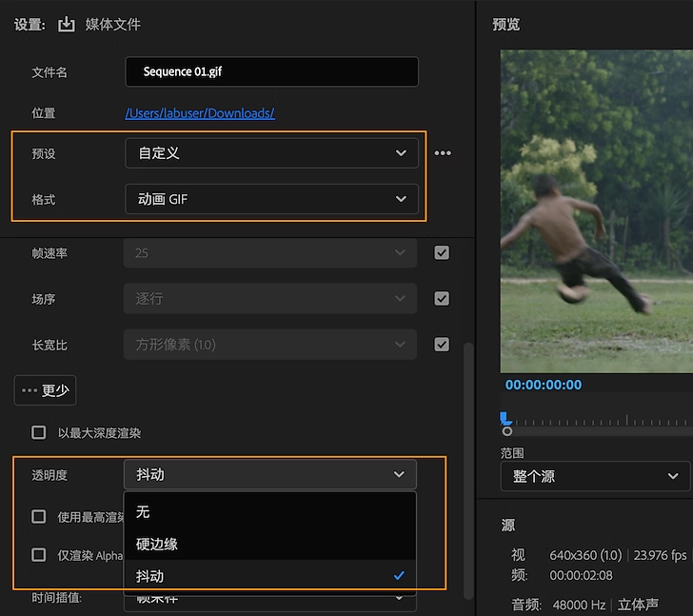This screenshot has width=693, height=616.
Task: Enable the 仅渲染 Alpha checkbox
Action: click(39, 555)
